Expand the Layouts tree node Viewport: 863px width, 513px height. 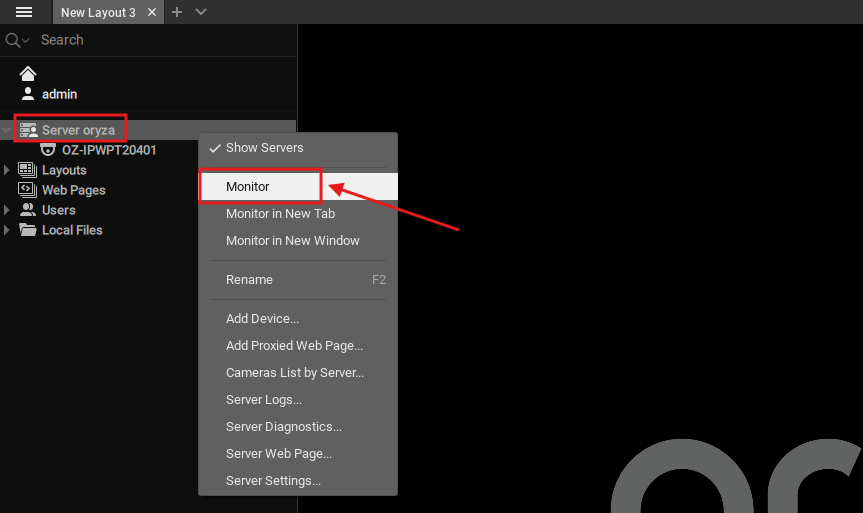7,170
